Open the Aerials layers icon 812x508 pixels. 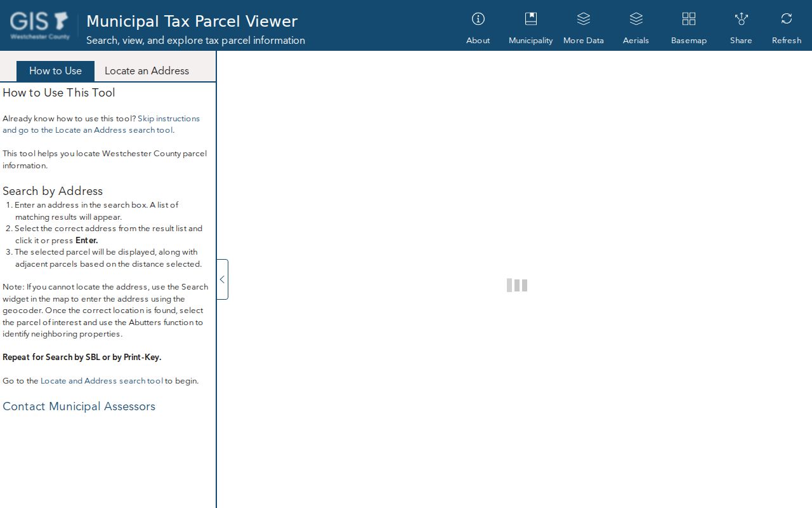pyautogui.click(x=636, y=19)
